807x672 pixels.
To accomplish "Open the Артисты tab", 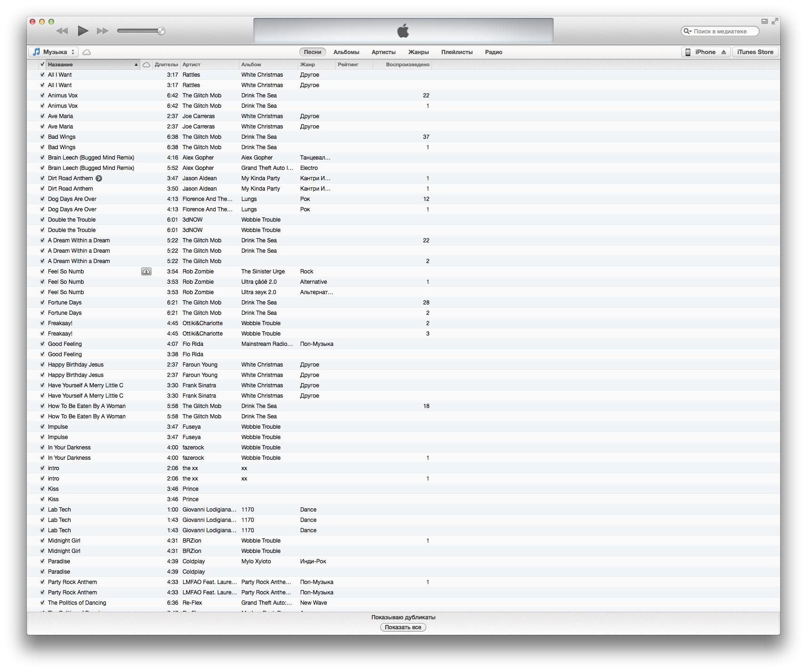I will click(x=384, y=52).
